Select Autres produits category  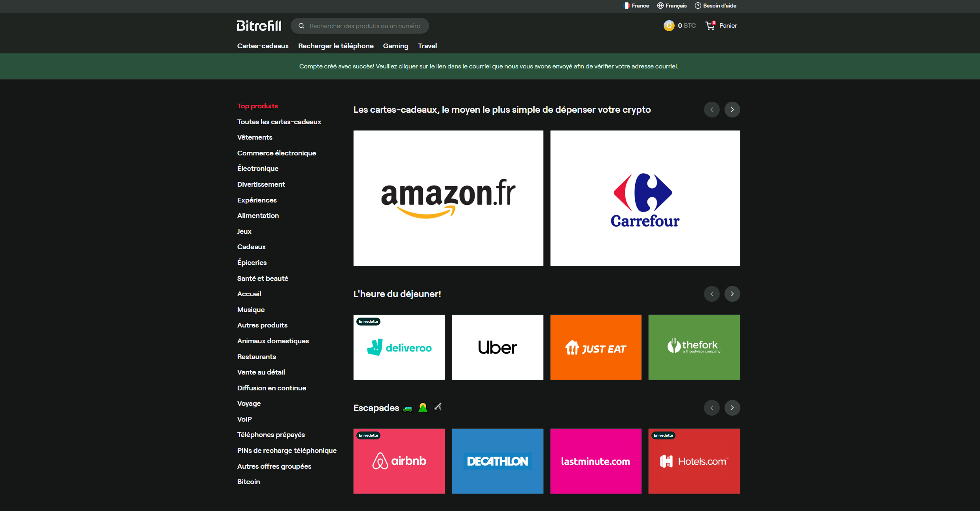[262, 325]
